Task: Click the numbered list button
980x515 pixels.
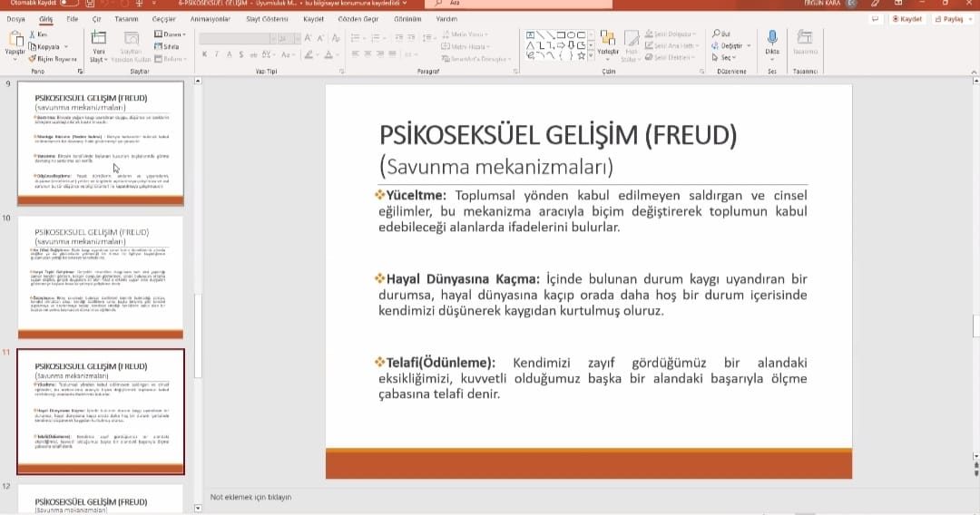Action: click(x=377, y=39)
